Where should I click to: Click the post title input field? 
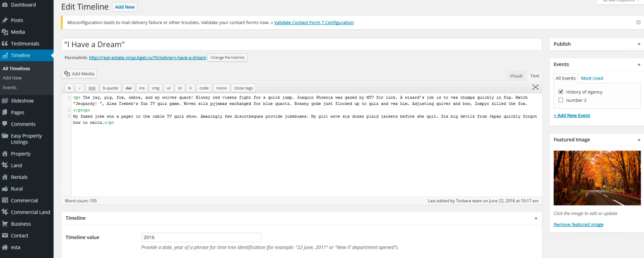pos(301,44)
